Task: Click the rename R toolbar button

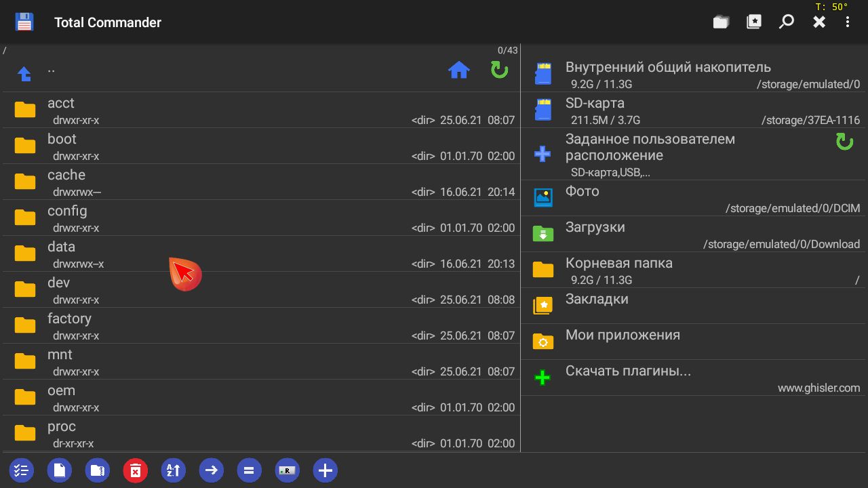Action: pyautogui.click(x=287, y=470)
